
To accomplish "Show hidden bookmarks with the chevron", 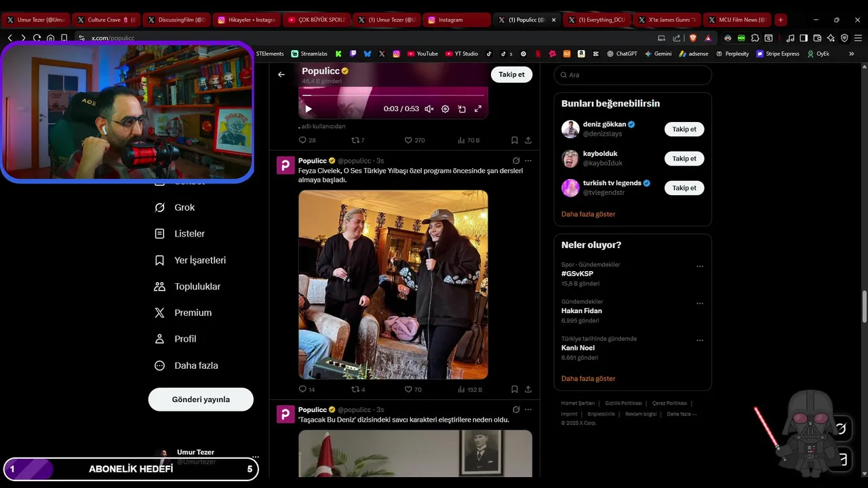I will [x=852, y=54].
